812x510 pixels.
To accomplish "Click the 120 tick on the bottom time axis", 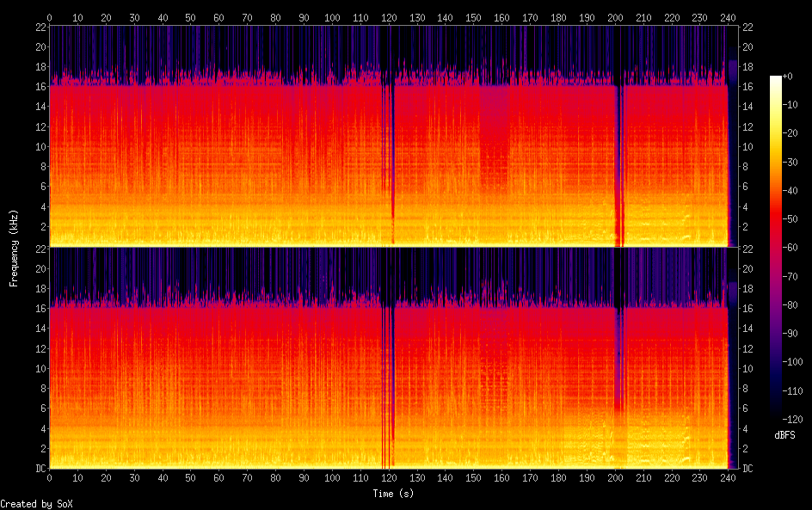I will click(389, 477).
